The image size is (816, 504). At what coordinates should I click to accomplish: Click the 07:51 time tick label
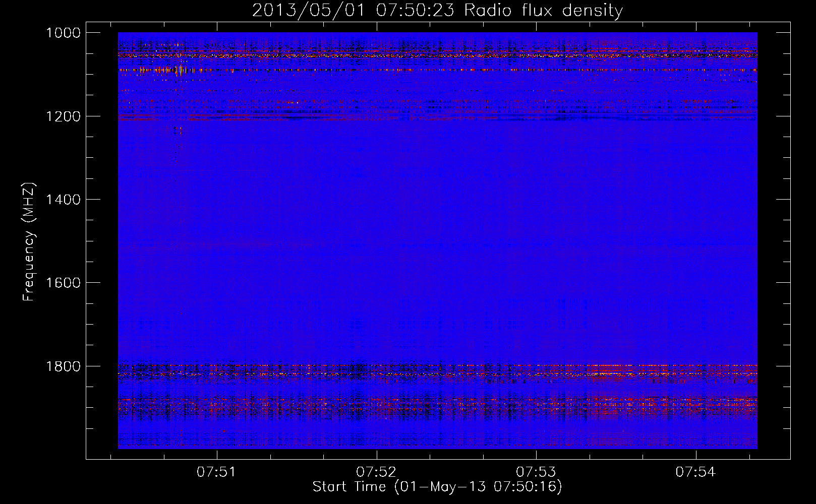pyautogui.click(x=217, y=472)
